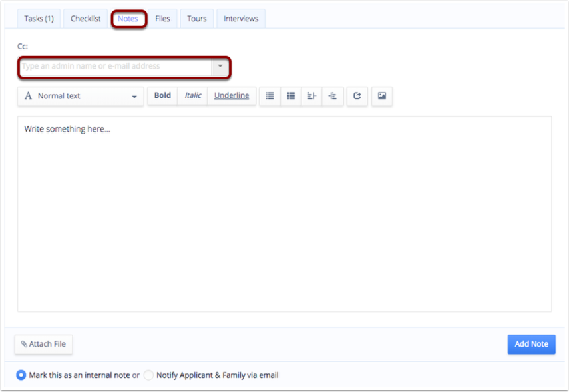Screen dimensions: 569x392
Task: Click into the Write something here note area
Action: [285, 214]
